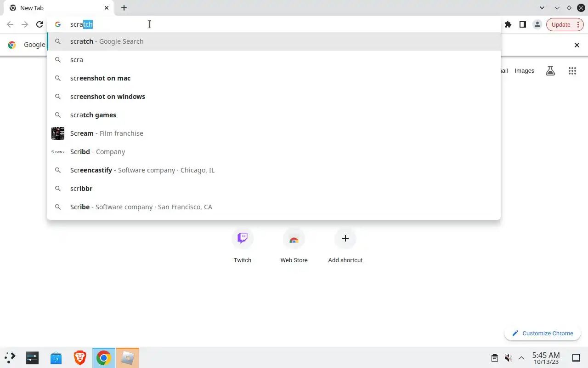Toggle the muted volume icon
Screen dimensions: 588x368
508,358
